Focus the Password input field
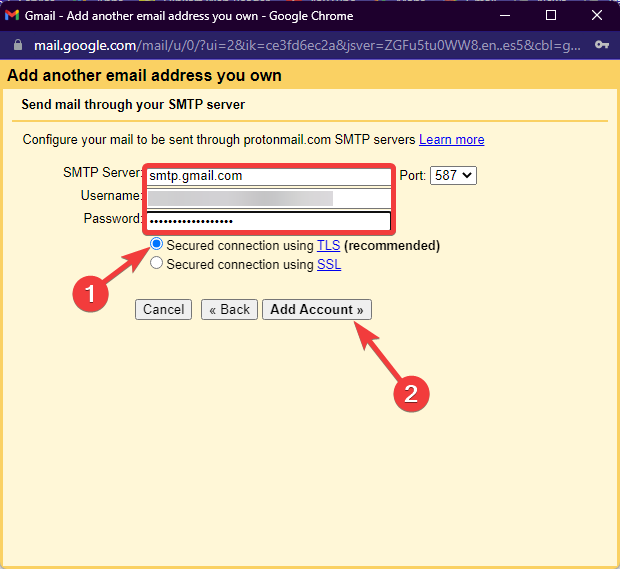Screen dimensions: 620x569 (269, 221)
